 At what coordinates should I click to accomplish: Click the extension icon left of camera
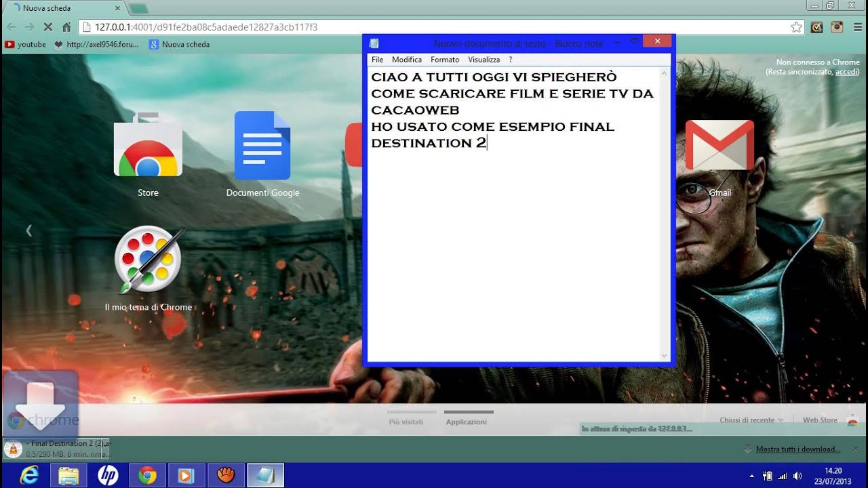tap(817, 27)
